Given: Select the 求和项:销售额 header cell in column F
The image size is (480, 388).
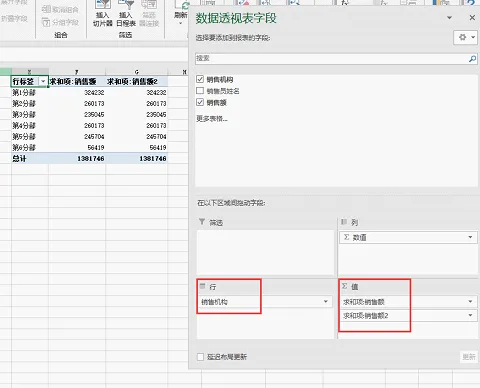Looking at the screenshot, I should coord(77,81).
